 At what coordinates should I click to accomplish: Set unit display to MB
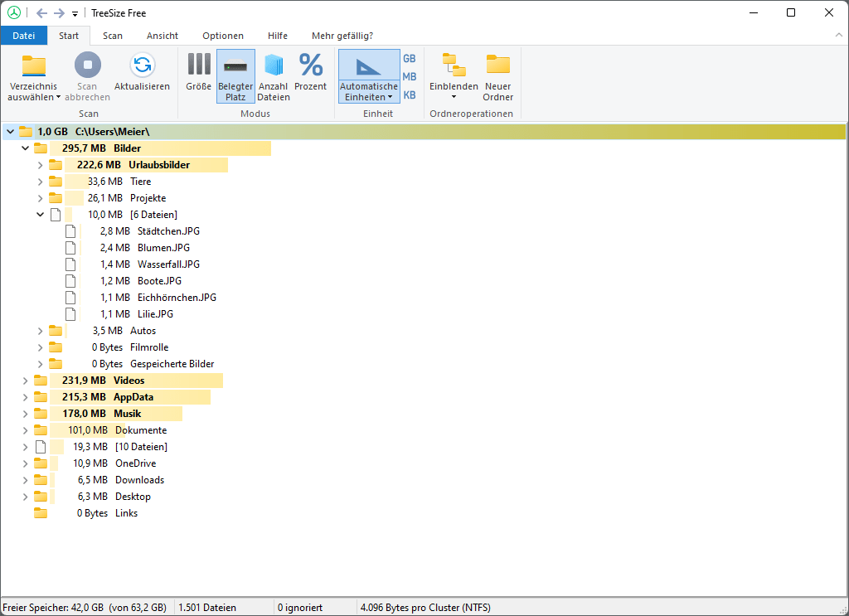click(410, 75)
